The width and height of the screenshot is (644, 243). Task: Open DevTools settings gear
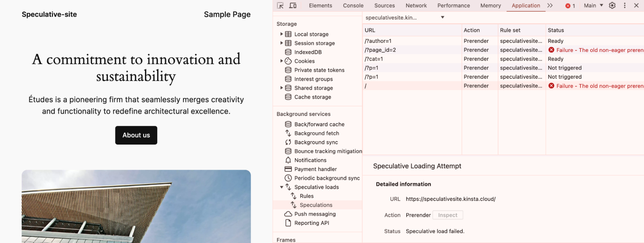[x=612, y=5]
